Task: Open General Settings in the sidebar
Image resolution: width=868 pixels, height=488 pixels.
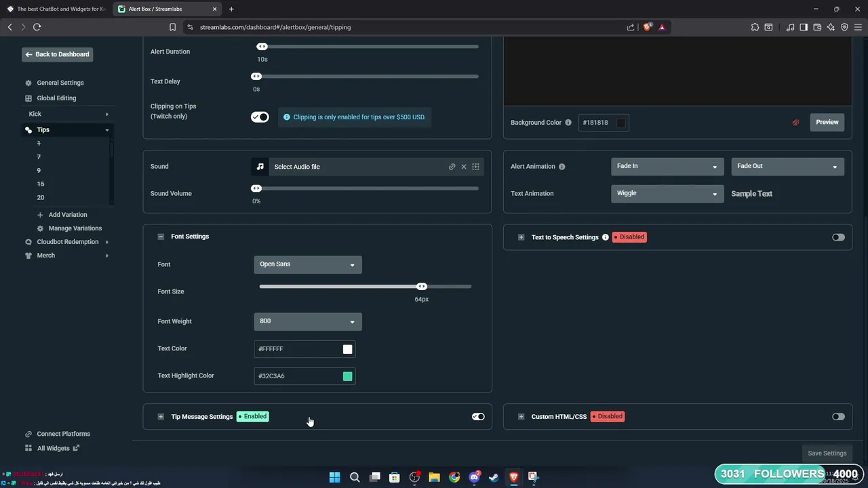Action: 60,83
